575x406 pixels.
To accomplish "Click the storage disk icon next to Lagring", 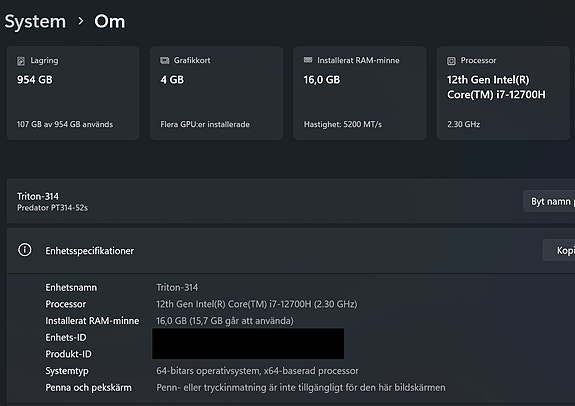I will (21, 61).
